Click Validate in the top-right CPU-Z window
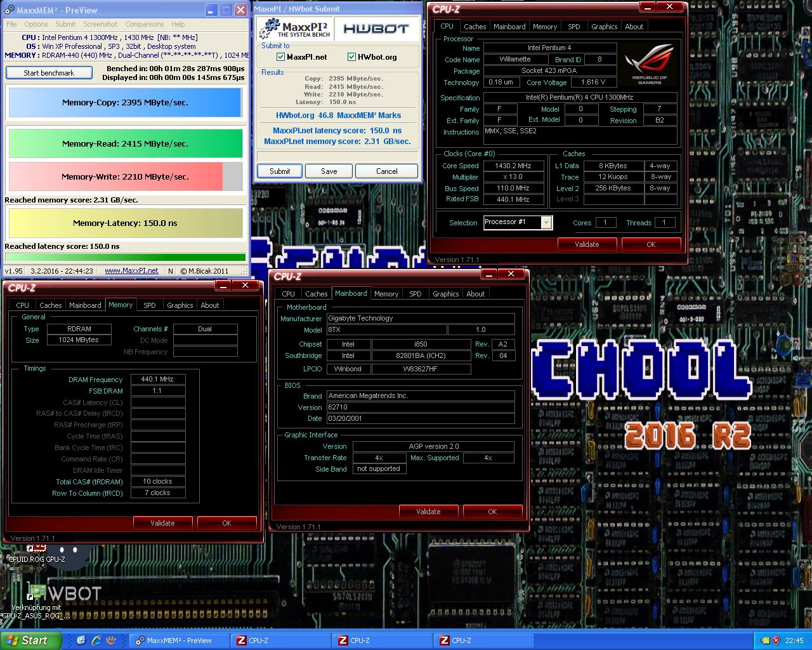Screen dimensions: 812x650 pyautogui.click(x=587, y=244)
